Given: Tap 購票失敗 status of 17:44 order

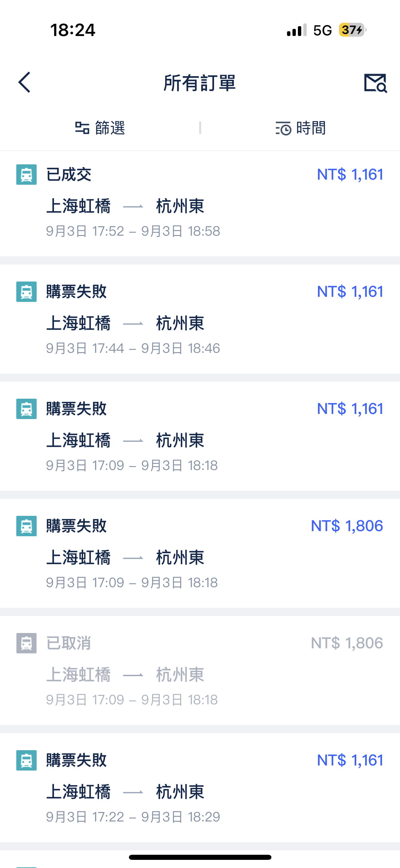Looking at the screenshot, I should 77,292.
